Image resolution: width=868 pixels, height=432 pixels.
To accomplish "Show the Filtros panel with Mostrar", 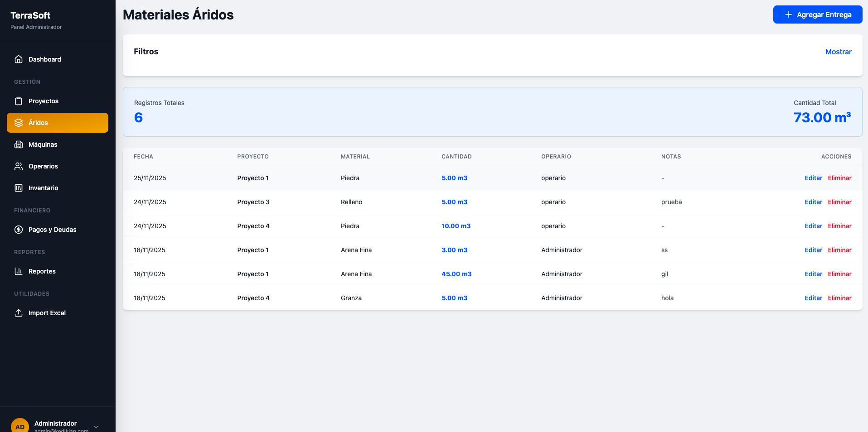I will (838, 52).
